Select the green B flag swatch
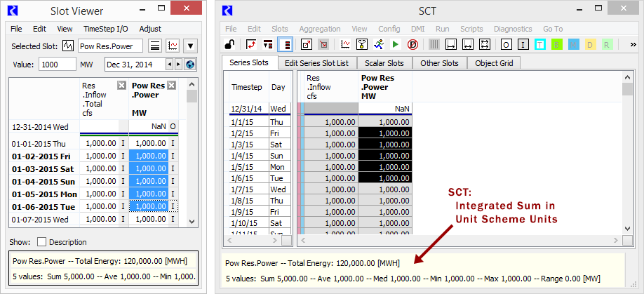 coord(557,44)
